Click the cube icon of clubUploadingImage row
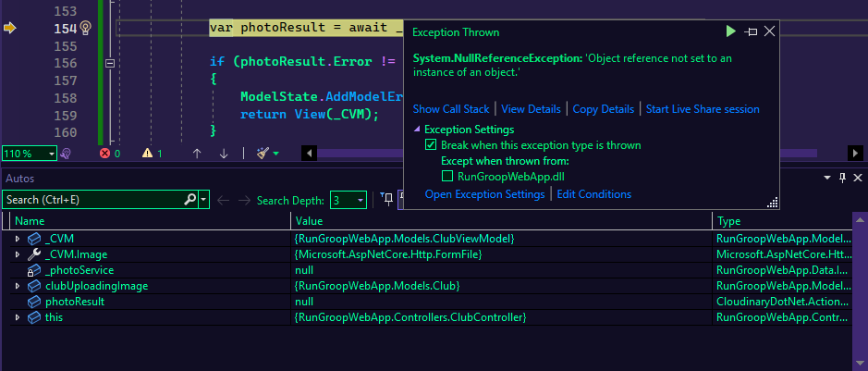Viewport: 868px width, 371px height. [34, 286]
